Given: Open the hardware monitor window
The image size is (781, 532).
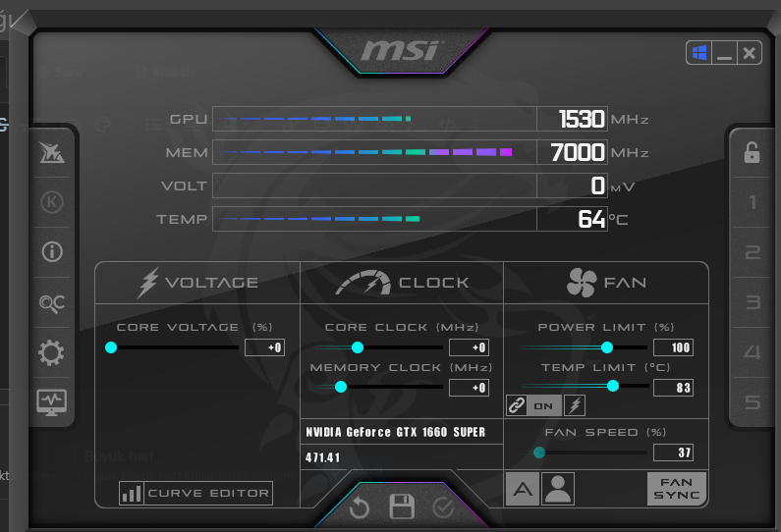Looking at the screenshot, I should point(51,402).
